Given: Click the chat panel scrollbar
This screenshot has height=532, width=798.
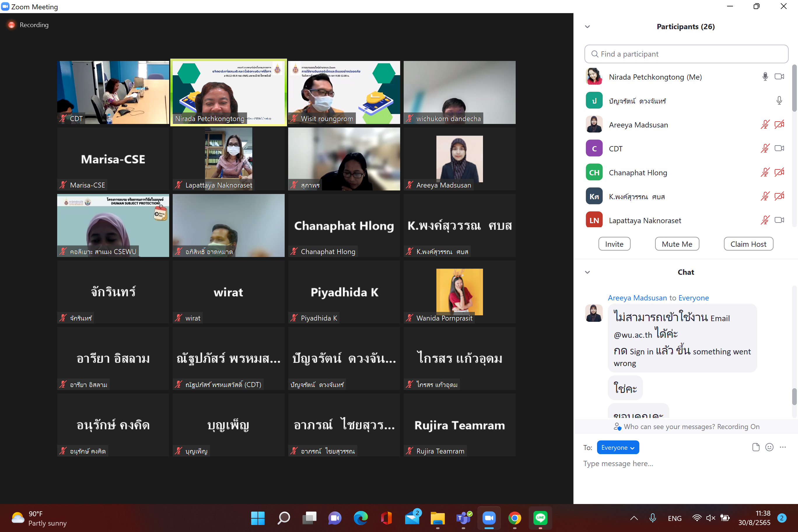Looking at the screenshot, I should (794, 396).
